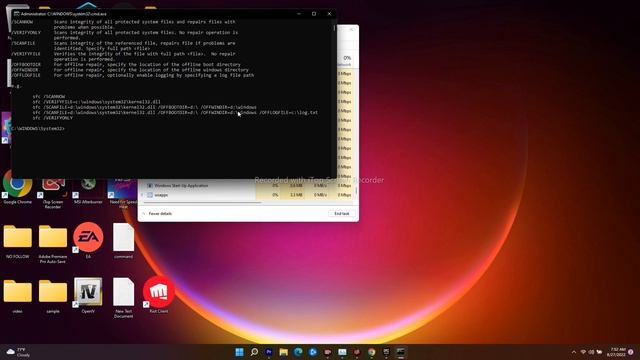The height and width of the screenshot is (360, 640).
Task: Expand the wsappx process row in Task Manager
Action: pos(142,195)
